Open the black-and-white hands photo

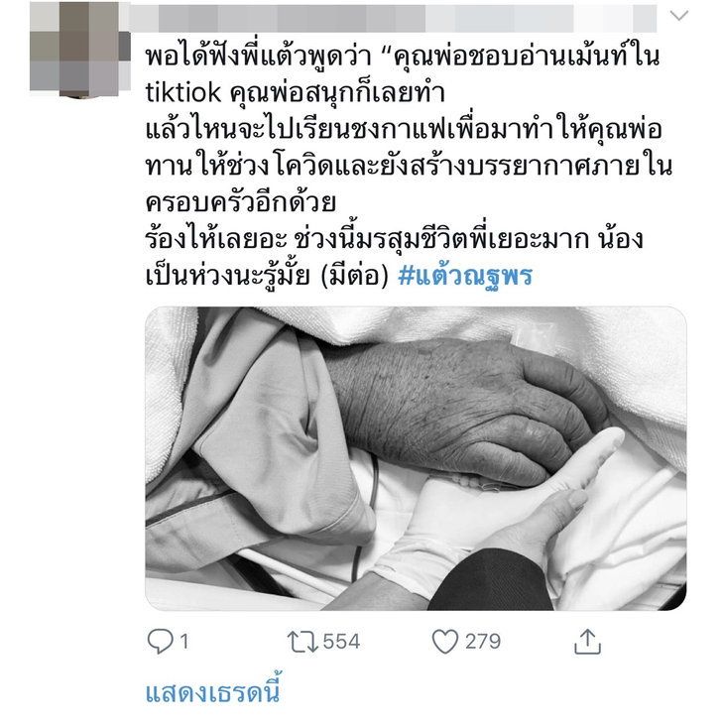click(416, 458)
